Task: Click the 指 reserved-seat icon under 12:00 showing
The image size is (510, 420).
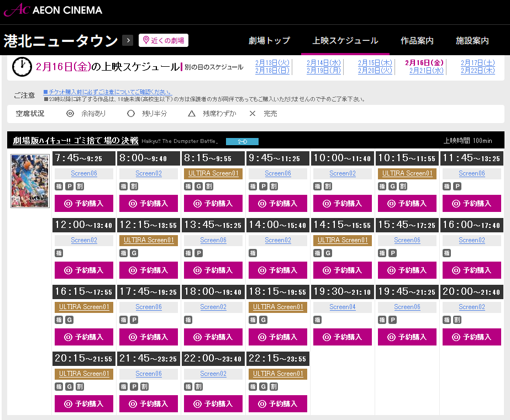Action: pyautogui.click(x=59, y=253)
